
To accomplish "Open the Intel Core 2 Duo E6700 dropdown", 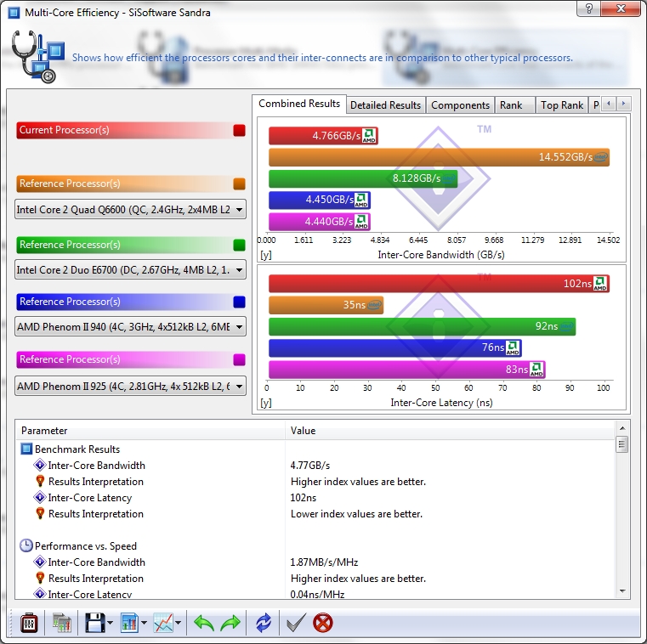I will point(130,269).
